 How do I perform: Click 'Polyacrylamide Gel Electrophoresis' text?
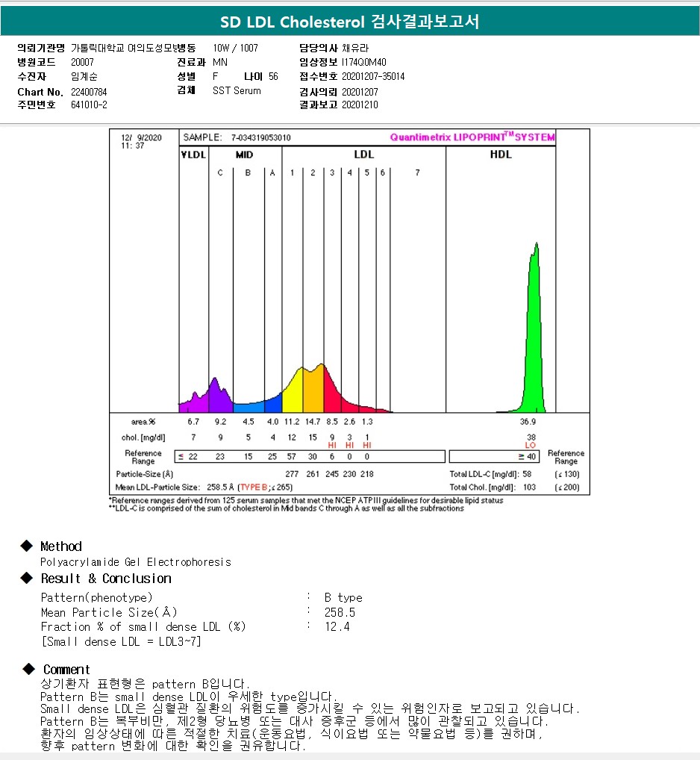(136, 562)
